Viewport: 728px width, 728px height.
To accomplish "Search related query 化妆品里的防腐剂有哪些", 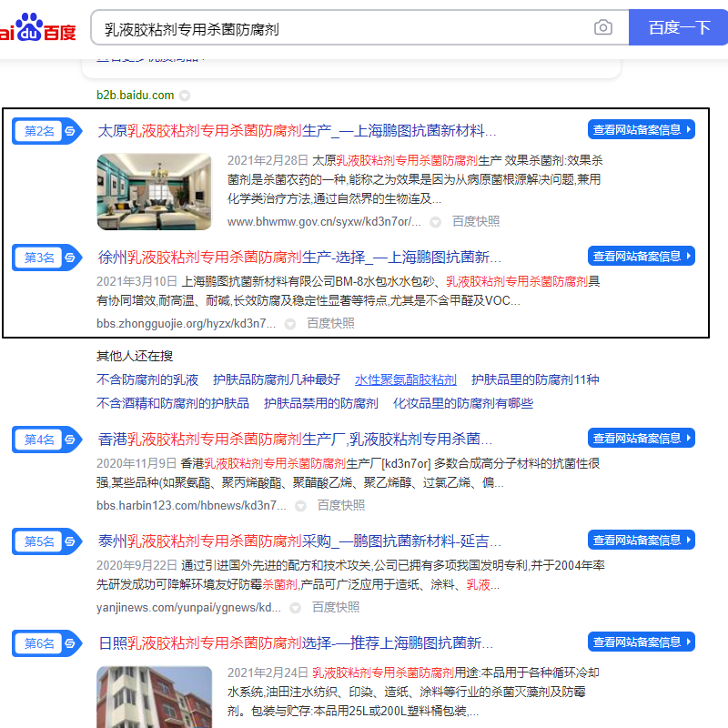I will pos(462,403).
